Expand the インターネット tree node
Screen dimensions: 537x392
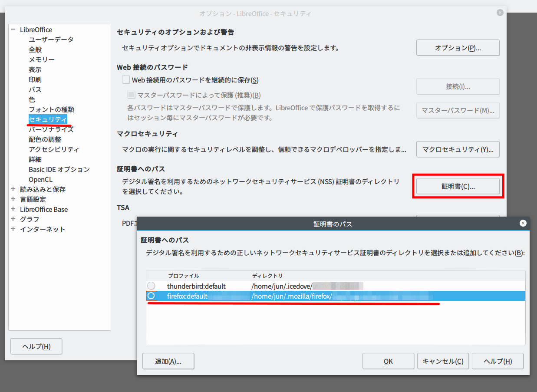click(13, 229)
